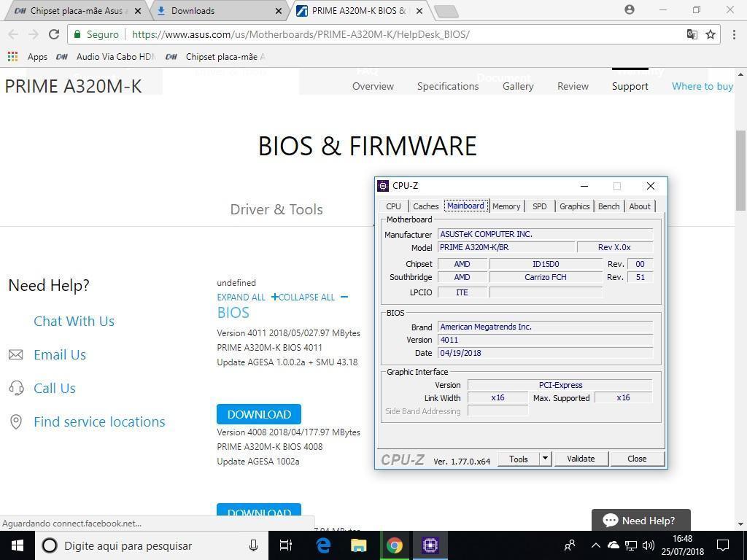Open the Call Us link
The height and width of the screenshot is (560, 747).
pos(54,388)
